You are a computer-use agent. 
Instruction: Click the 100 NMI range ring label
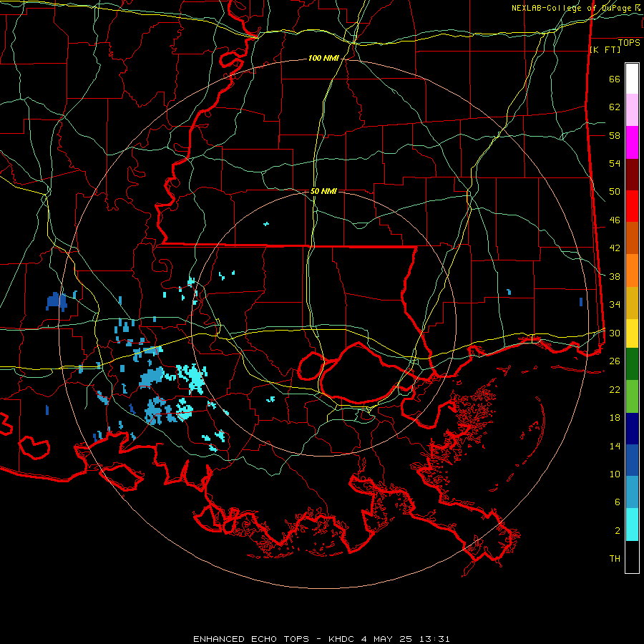coord(323,59)
